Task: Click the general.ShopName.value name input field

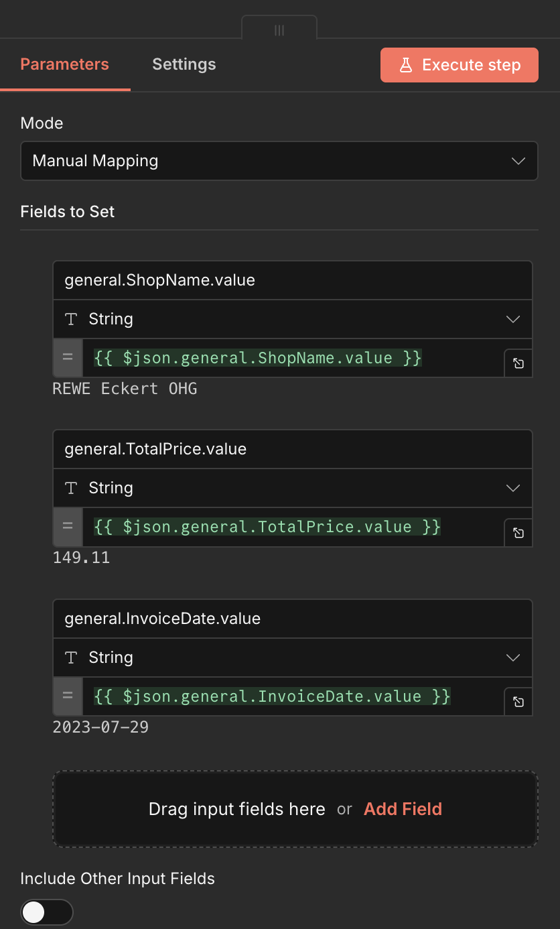Action: pyautogui.click(x=293, y=280)
